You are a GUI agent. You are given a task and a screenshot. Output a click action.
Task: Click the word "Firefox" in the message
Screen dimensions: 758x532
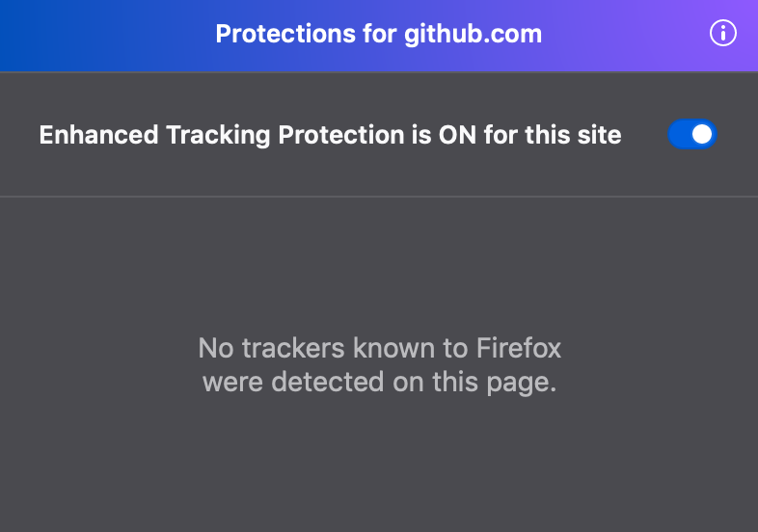(x=519, y=347)
